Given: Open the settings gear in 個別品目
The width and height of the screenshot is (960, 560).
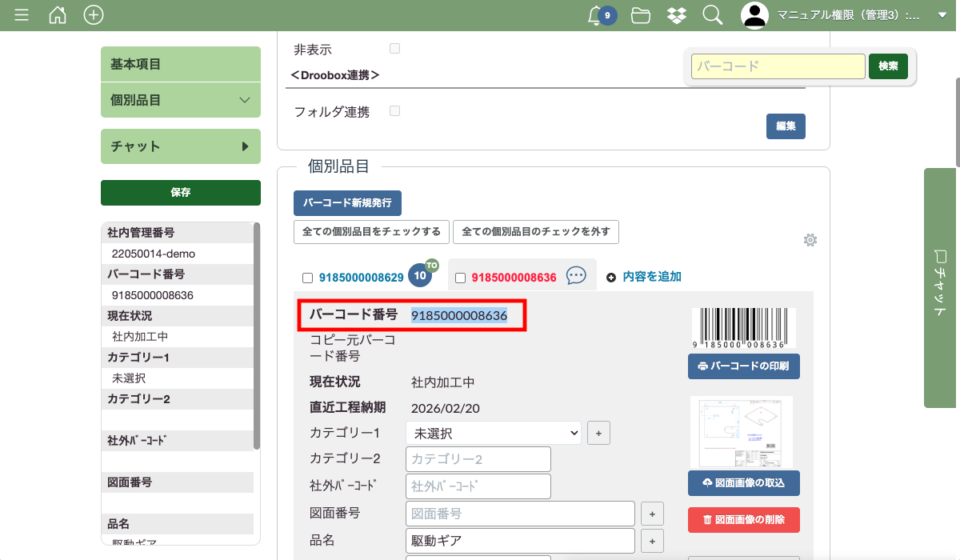Looking at the screenshot, I should click(x=810, y=240).
